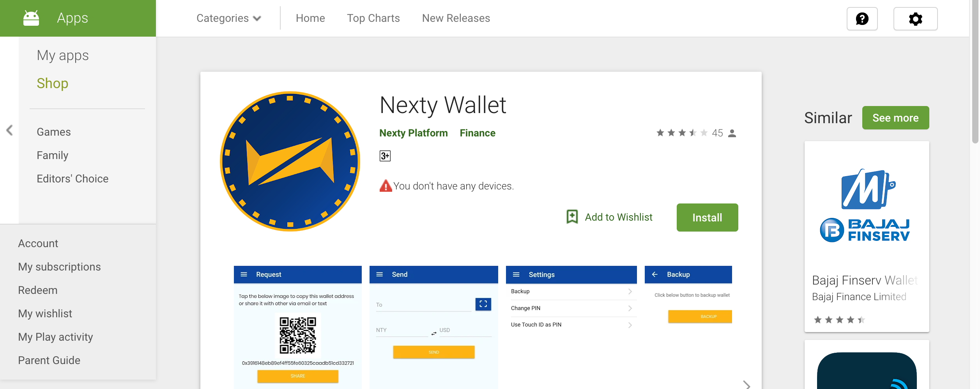Open the Backup screenshot thumbnail
This screenshot has width=980, height=389.
(x=688, y=327)
